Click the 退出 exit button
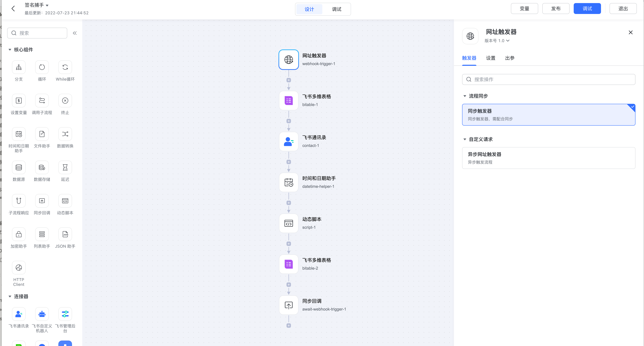 (623, 9)
